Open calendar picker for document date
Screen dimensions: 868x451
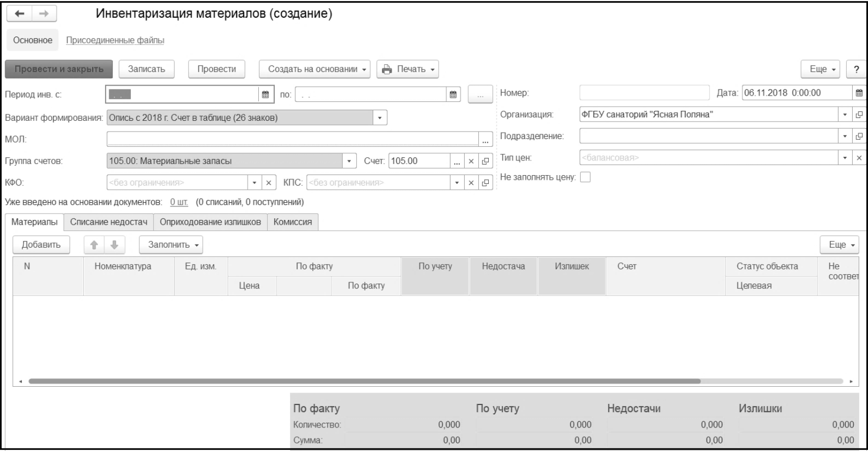click(x=859, y=93)
